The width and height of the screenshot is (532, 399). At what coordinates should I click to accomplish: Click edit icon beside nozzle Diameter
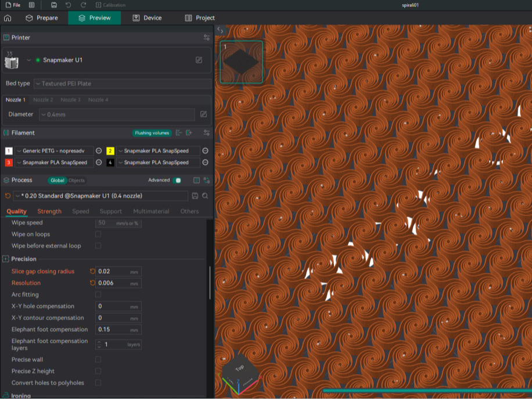point(203,114)
